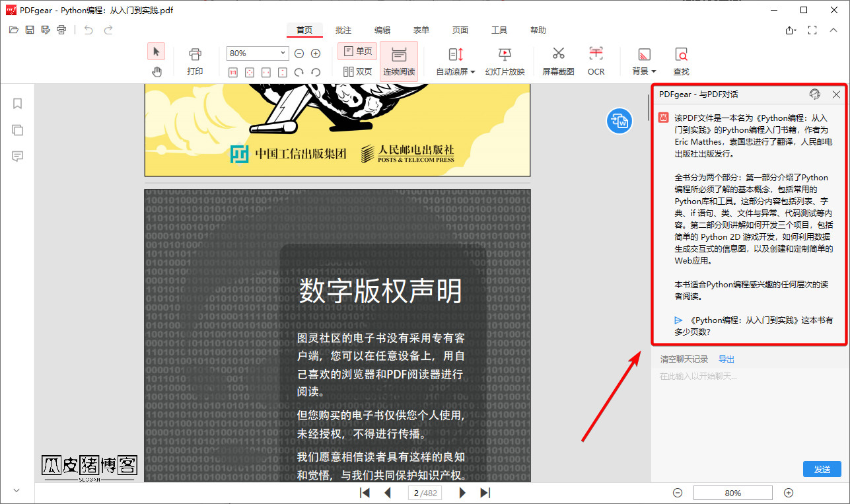Open the page thumbnails sidebar panel
Image resolution: width=850 pixels, height=504 pixels.
coord(18,130)
